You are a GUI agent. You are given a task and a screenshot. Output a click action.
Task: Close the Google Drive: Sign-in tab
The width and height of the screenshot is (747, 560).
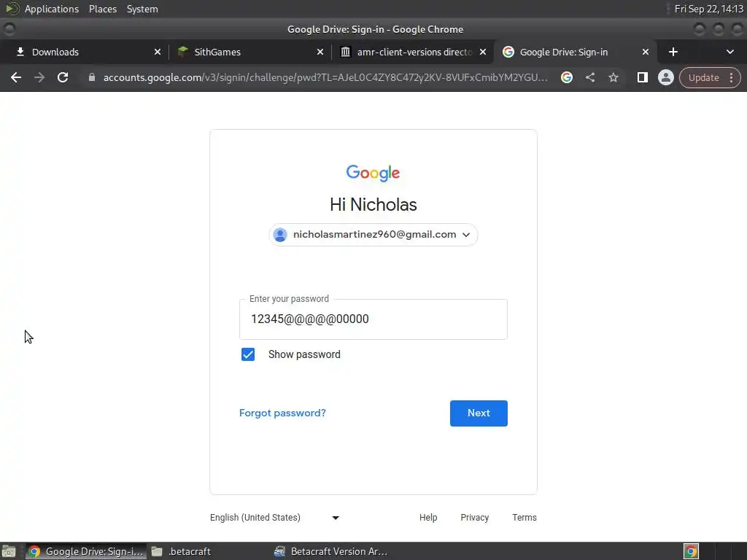[x=645, y=52]
